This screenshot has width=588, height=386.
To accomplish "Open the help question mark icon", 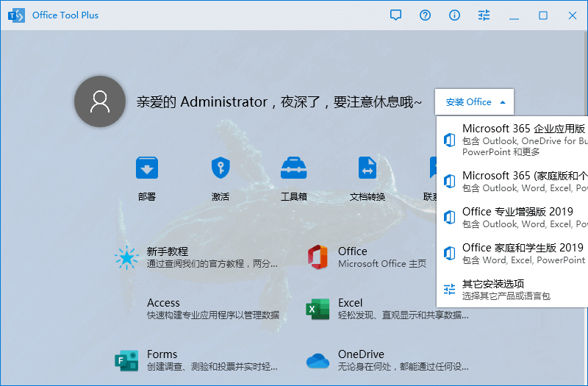I will [426, 15].
